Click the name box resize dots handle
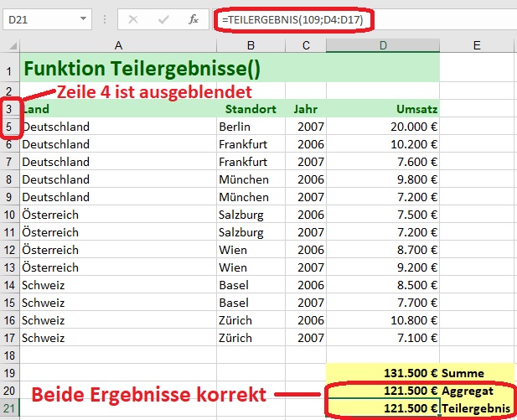The height and width of the screenshot is (420, 517). click(104, 18)
